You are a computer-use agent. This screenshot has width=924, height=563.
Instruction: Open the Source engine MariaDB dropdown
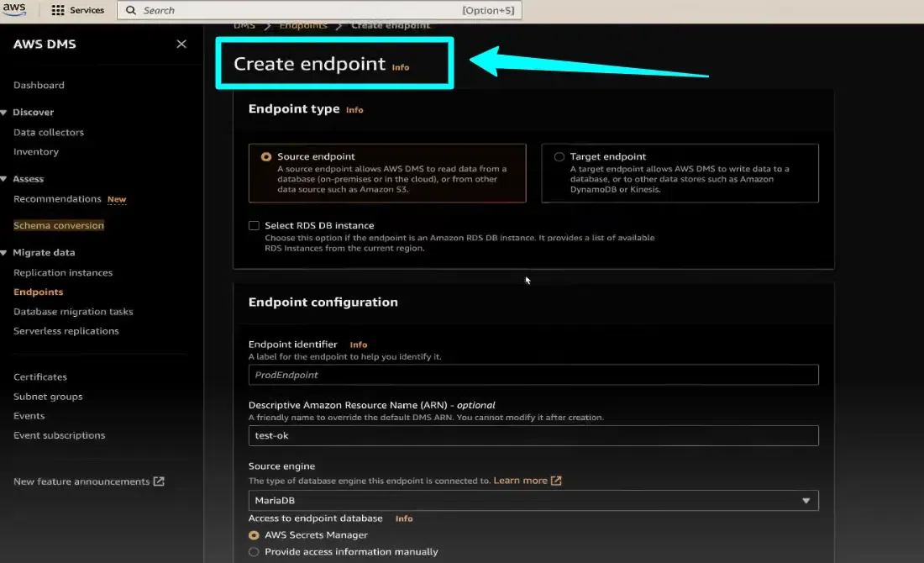(x=533, y=501)
